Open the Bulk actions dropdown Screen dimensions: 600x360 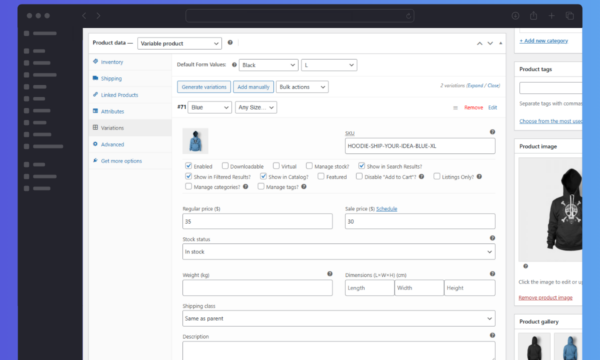[302, 87]
